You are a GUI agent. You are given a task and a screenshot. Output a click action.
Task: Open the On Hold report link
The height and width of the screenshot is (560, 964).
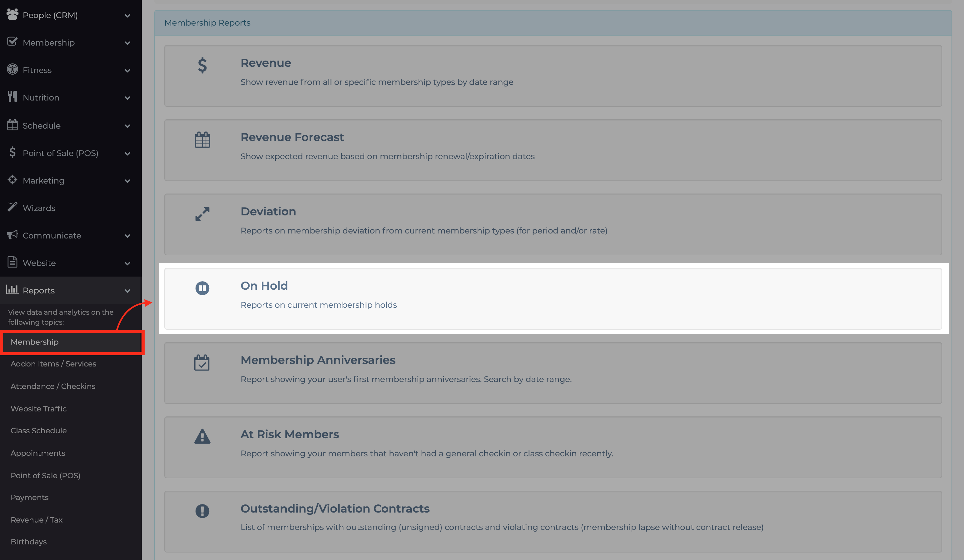[264, 286]
